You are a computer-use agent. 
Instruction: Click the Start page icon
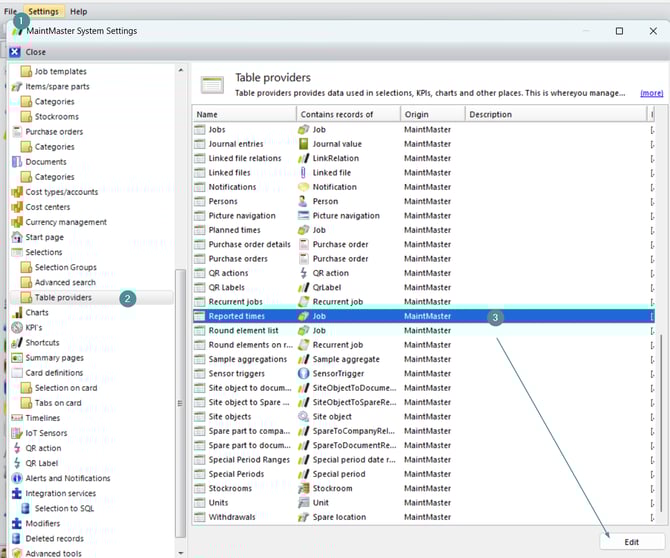click(16, 237)
